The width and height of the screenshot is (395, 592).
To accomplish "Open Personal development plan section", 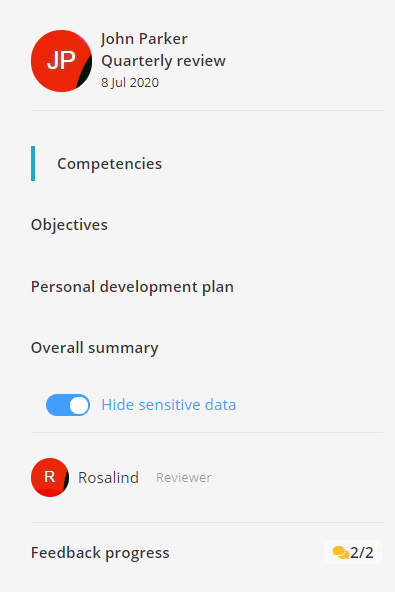I will (x=132, y=287).
